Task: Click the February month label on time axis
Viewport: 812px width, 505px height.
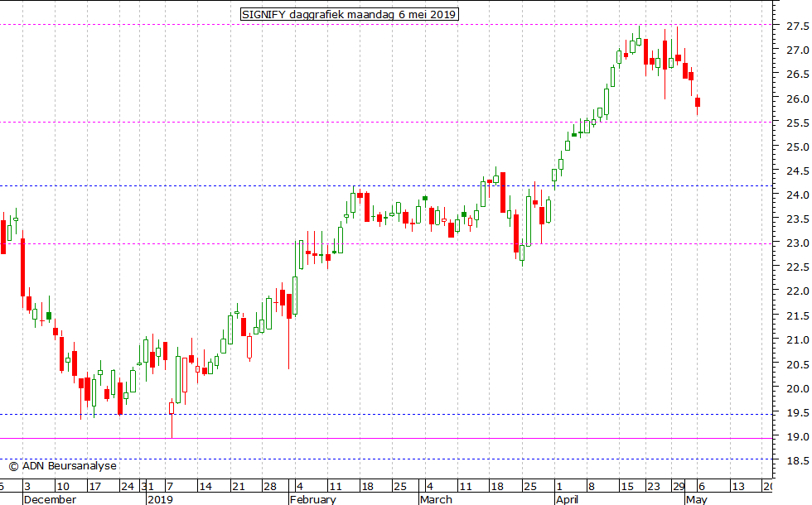Action: coord(313,499)
